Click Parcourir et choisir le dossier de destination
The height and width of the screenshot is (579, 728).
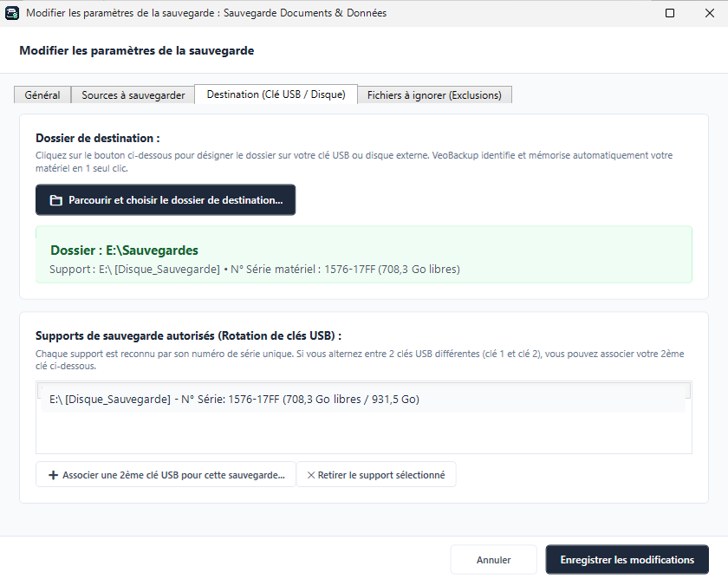[166, 200]
